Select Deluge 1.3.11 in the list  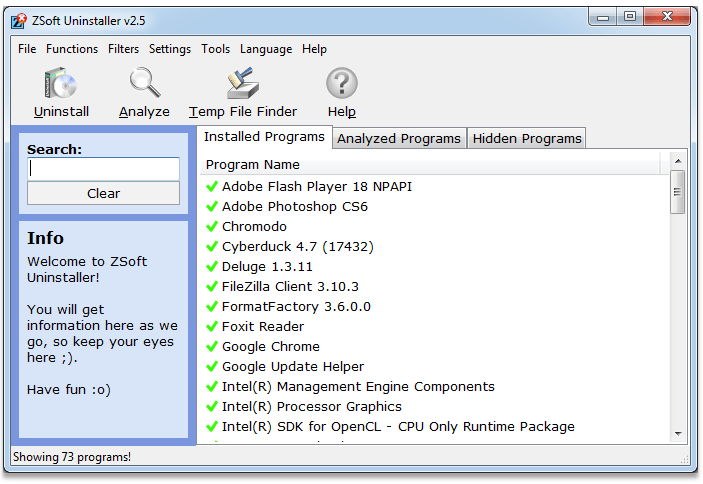267,267
